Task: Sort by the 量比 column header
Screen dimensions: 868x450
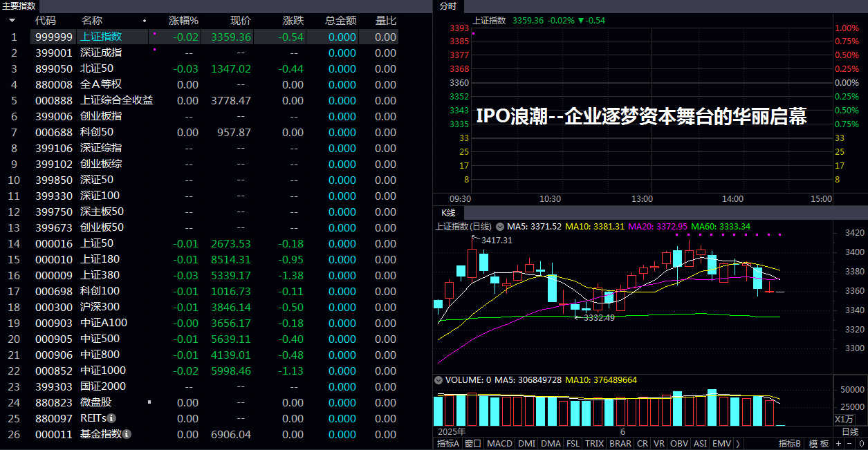Action: point(386,21)
